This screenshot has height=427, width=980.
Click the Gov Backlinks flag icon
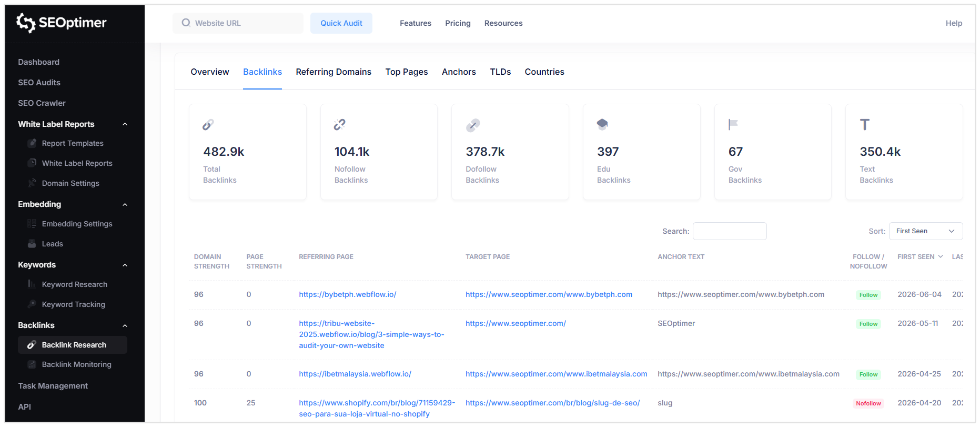(733, 124)
